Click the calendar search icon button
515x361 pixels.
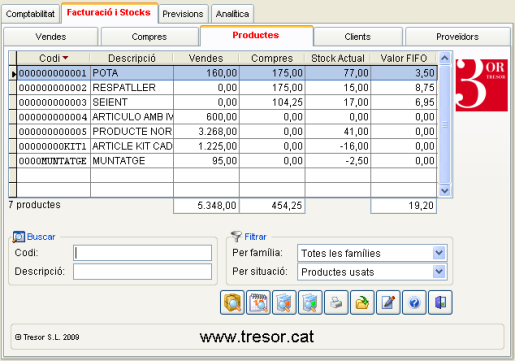coord(258,302)
